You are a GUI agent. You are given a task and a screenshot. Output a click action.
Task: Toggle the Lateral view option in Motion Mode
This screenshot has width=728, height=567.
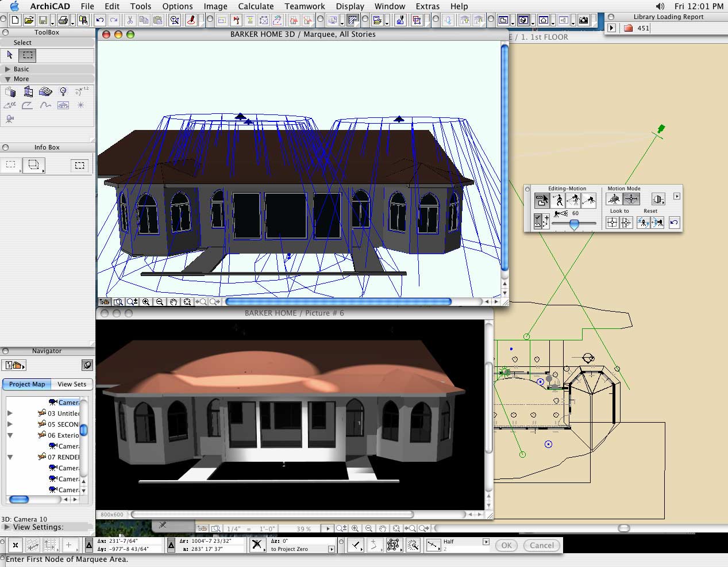click(658, 200)
